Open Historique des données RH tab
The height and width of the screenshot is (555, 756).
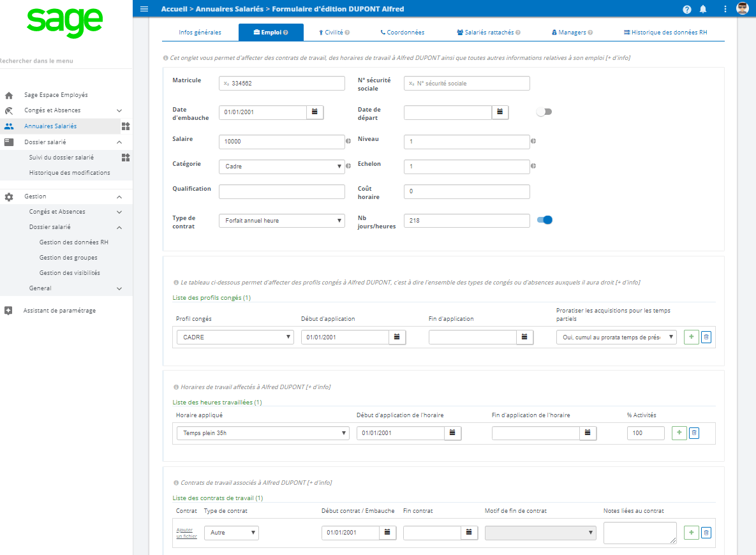666,33
